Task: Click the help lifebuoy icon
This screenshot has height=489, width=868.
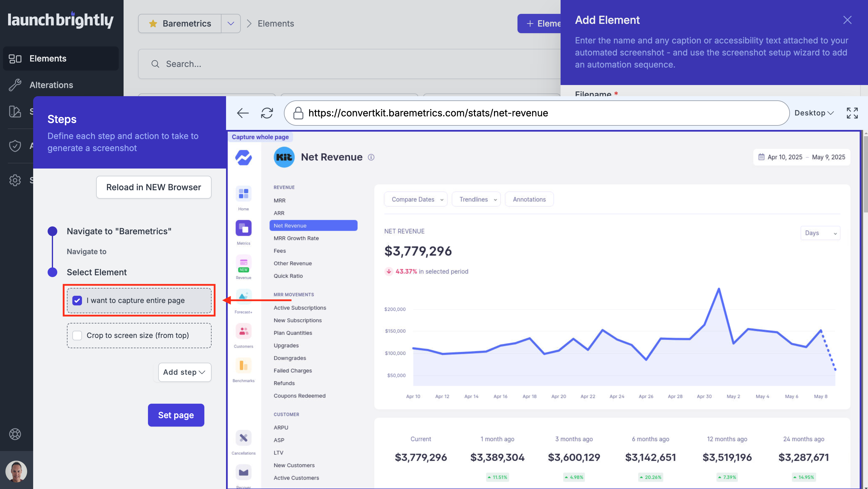Action: coord(15,434)
